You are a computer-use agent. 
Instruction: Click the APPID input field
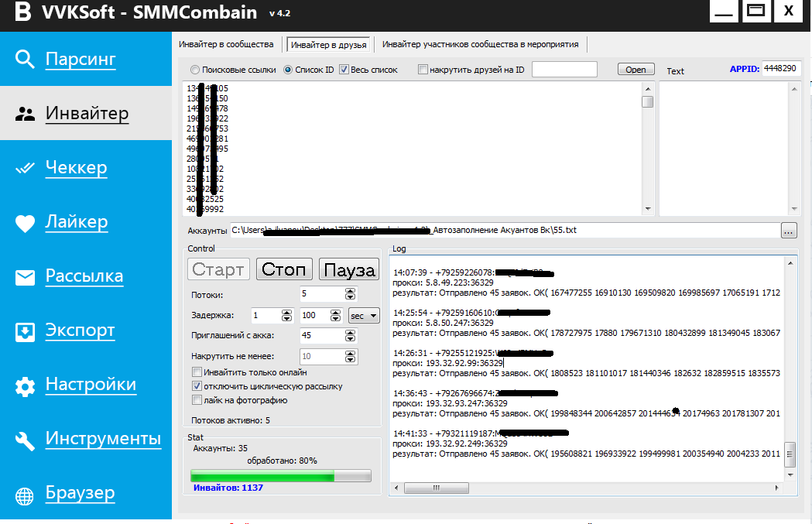[x=780, y=69]
